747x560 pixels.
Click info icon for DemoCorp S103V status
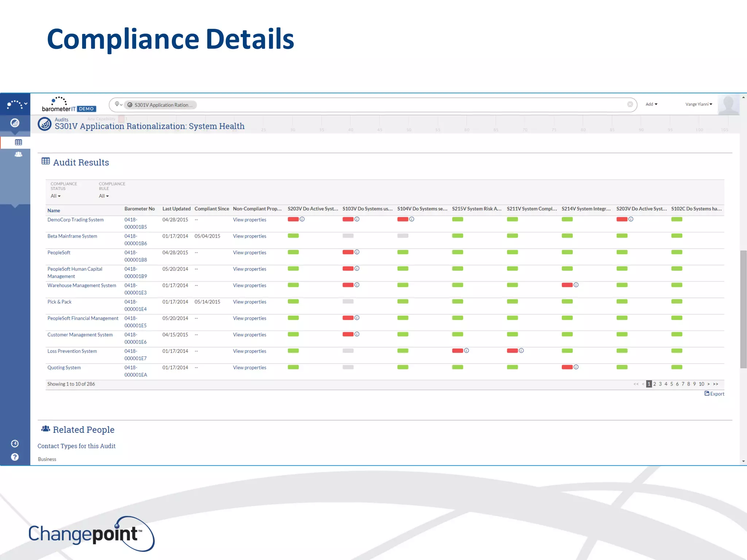click(x=357, y=219)
